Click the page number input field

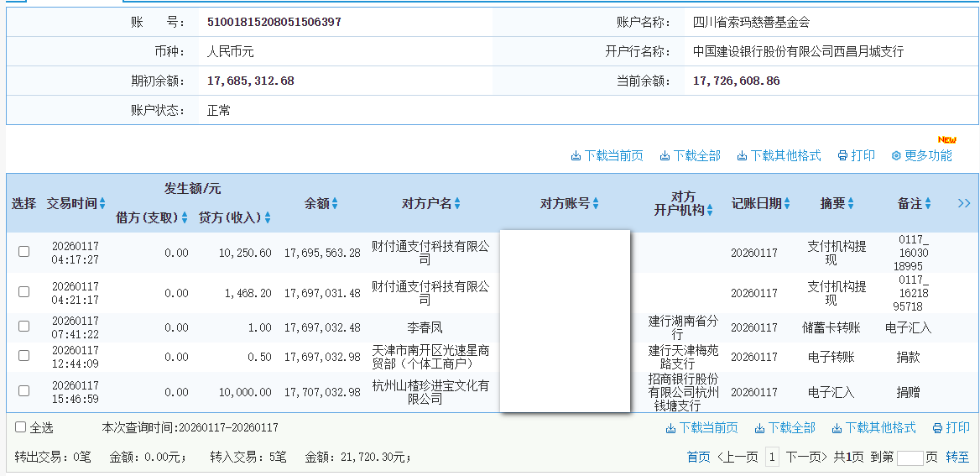pos(910,458)
